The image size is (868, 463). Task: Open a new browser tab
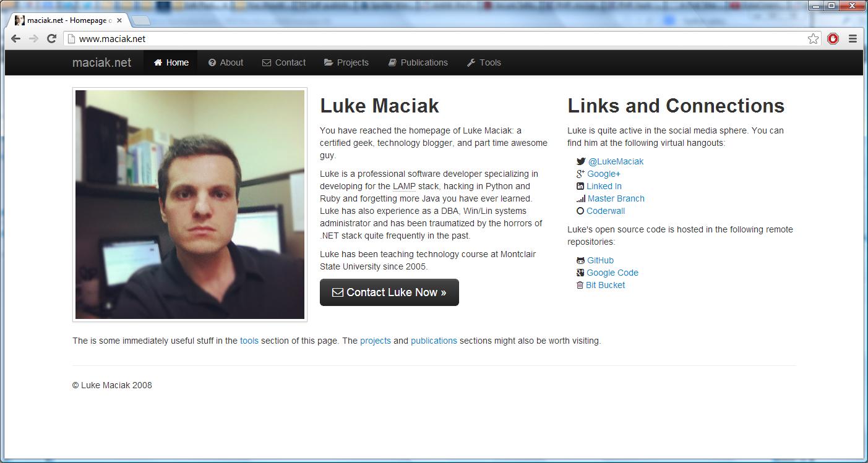[x=141, y=20]
